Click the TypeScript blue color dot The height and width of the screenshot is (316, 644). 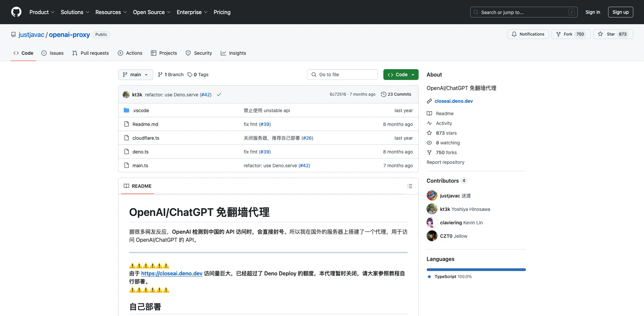coord(429,277)
